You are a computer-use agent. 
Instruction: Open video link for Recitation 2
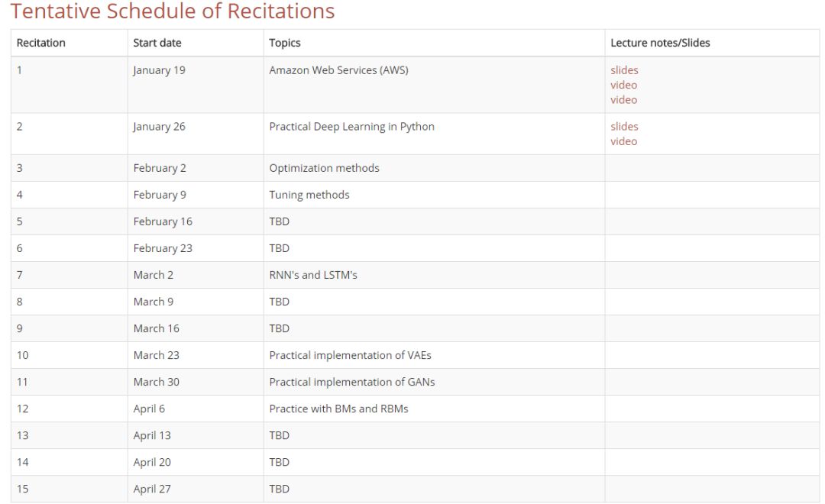pyautogui.click(x=623, y=141)
